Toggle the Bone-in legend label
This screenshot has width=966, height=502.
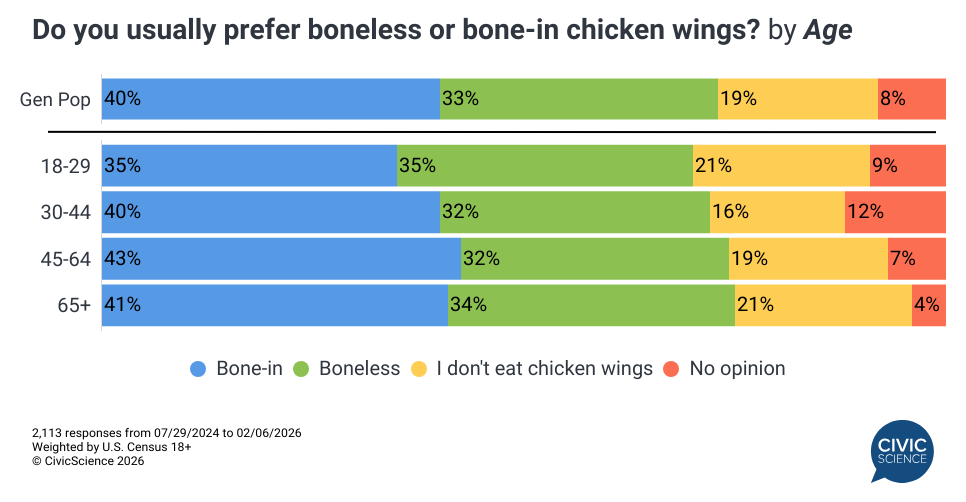click(x=248, y=369)
